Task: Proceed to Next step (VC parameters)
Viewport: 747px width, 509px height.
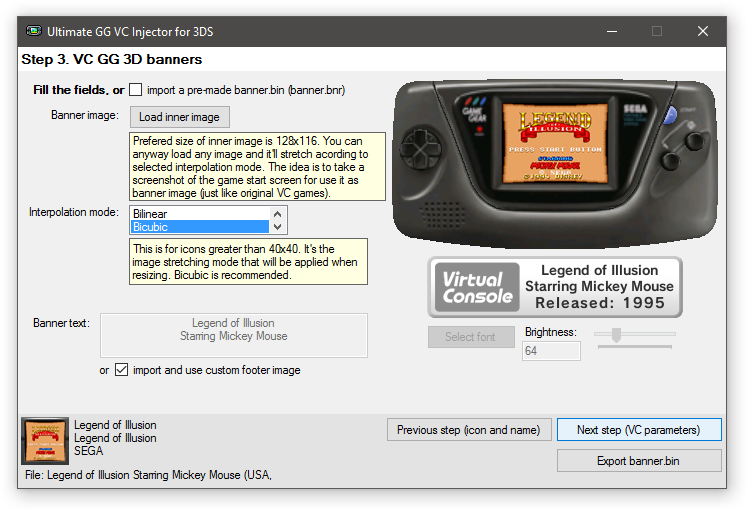Action: point(639,430)
